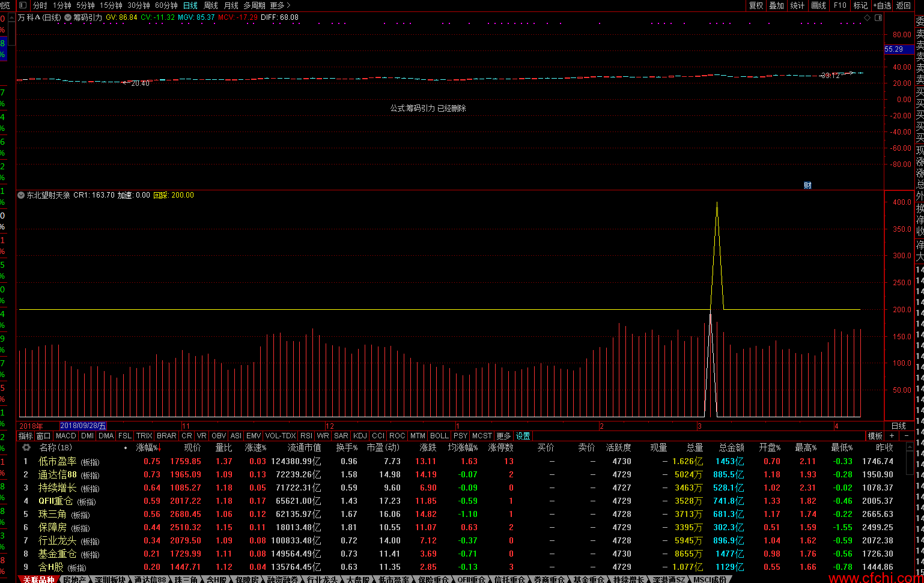Sort by the 换手% column header
Screen dimensions: 924x583
tap(347, 447)
